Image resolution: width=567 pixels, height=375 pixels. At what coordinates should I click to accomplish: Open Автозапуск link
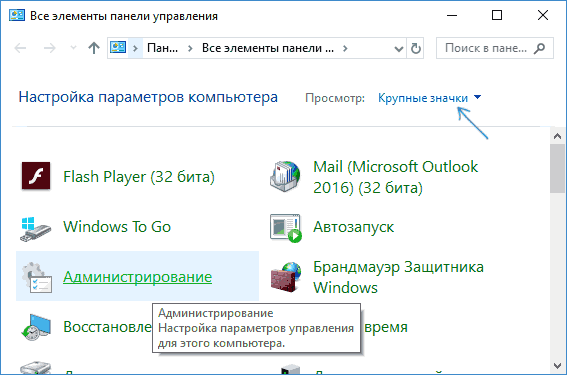pos(353,227)
